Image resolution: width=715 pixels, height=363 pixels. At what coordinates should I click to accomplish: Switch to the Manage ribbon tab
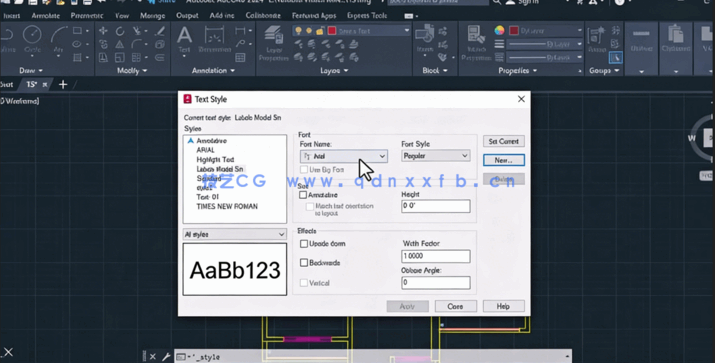tap(152, 16)
